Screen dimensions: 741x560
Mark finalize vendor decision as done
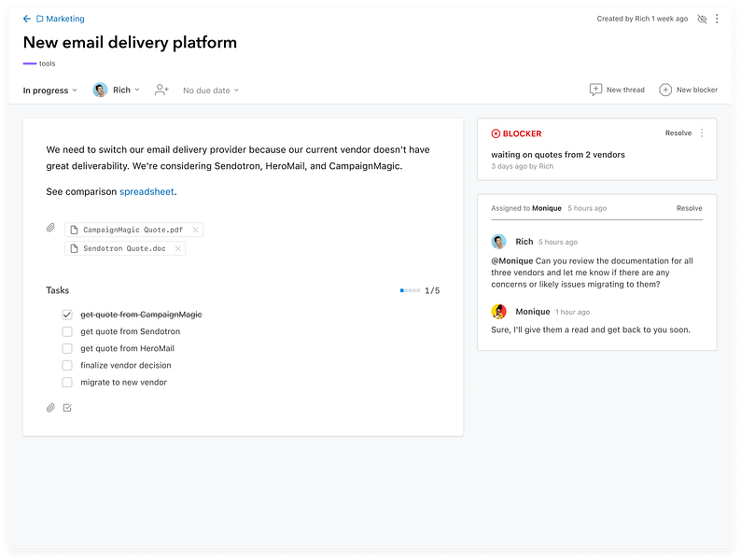tap(67, 365)
